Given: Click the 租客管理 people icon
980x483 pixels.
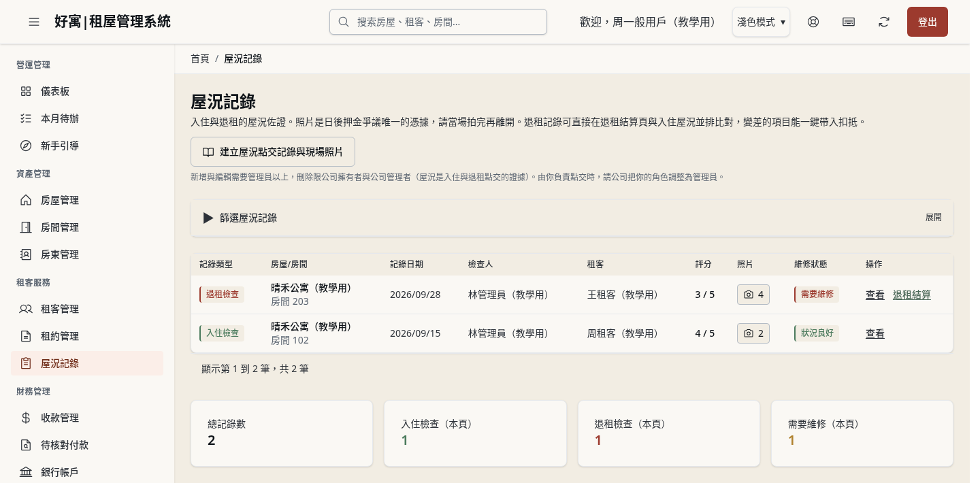Looking at the screenshot, I should tap(26, 309).
